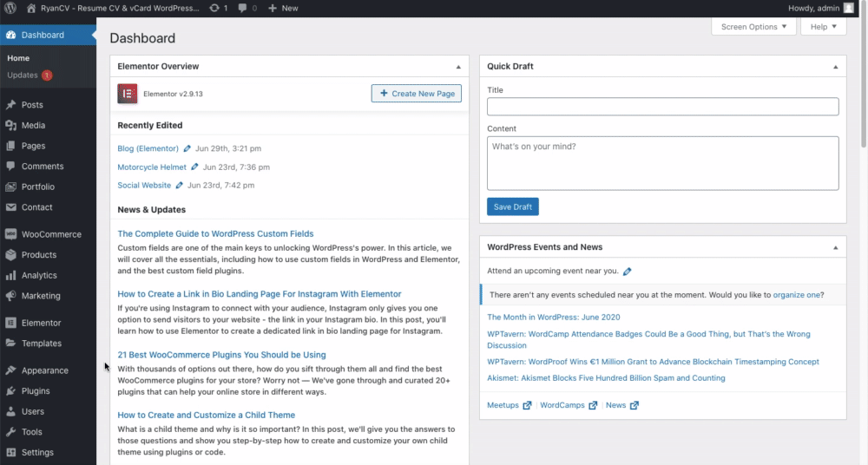Click the Dashboard gauge icon in sidebar
Viewport: 868px width, 465px height.
(x=10, y=35)
